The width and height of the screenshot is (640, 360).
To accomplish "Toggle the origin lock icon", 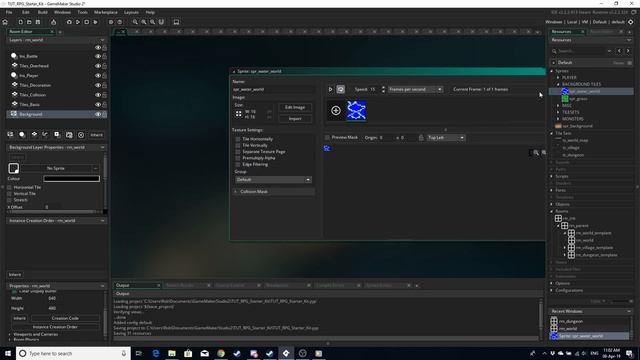I will [x=421, y=138].
